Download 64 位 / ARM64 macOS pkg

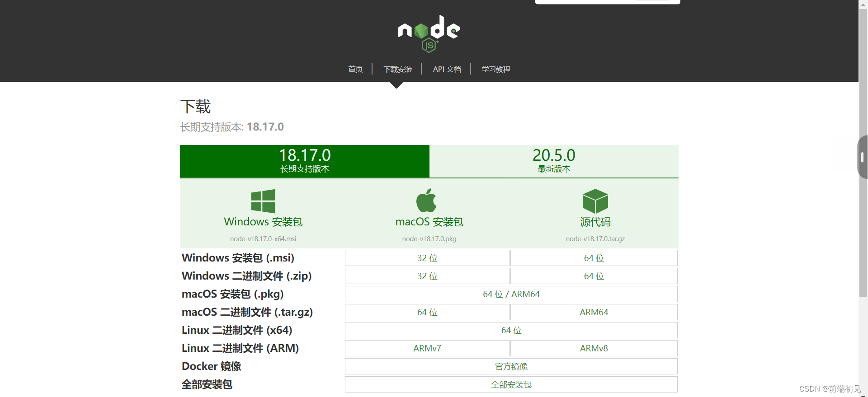511,294
